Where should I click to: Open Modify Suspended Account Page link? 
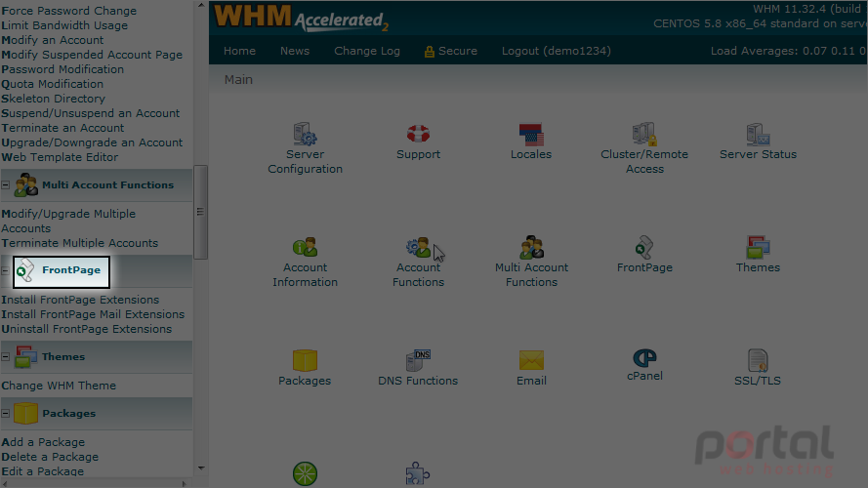click(92, 55)
